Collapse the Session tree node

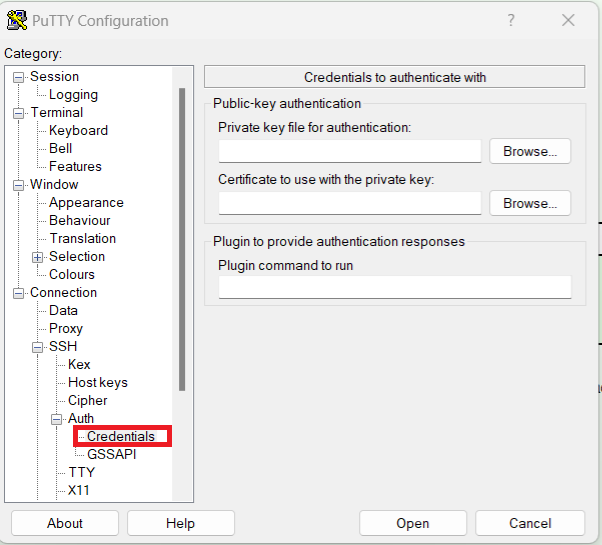[x=19, y=77]
